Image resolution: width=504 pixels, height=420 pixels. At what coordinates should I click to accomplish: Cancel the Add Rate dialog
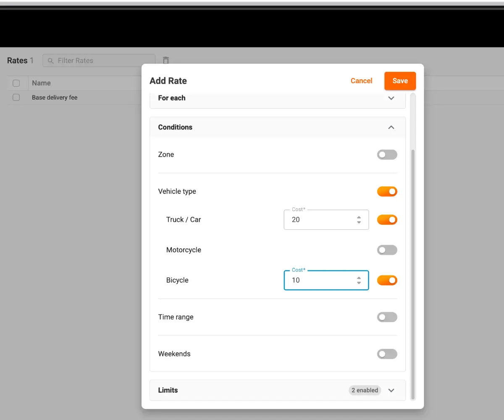pos(361,81)
